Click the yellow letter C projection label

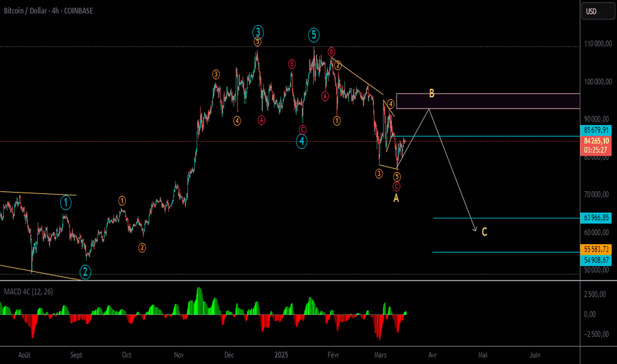(485, 232)
